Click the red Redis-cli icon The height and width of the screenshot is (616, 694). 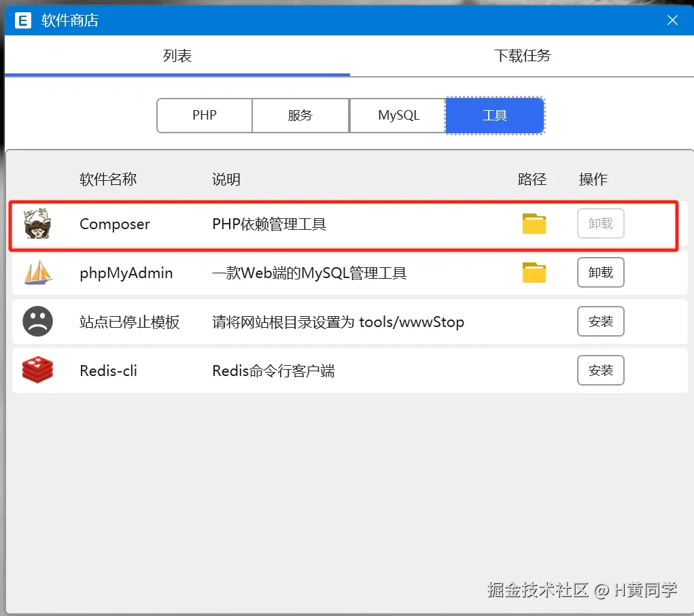pos(37,370)
